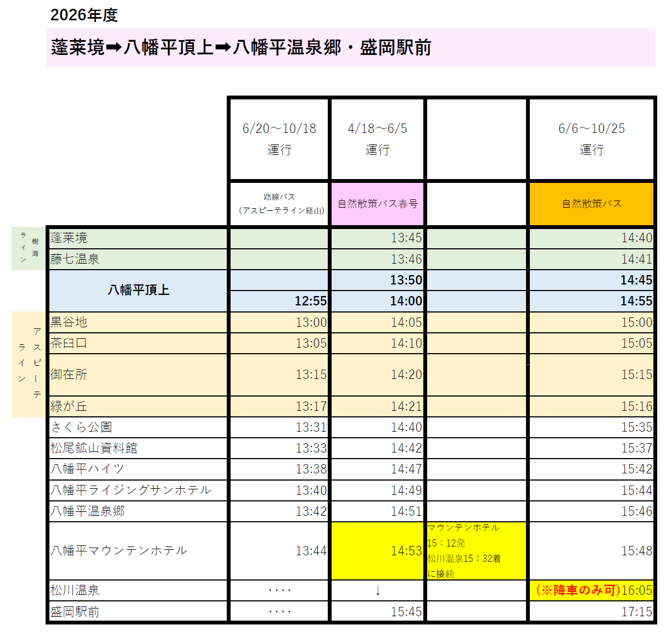
Task: Click the 松尾鉱山資料館 stop name
Action: point(94,448)
